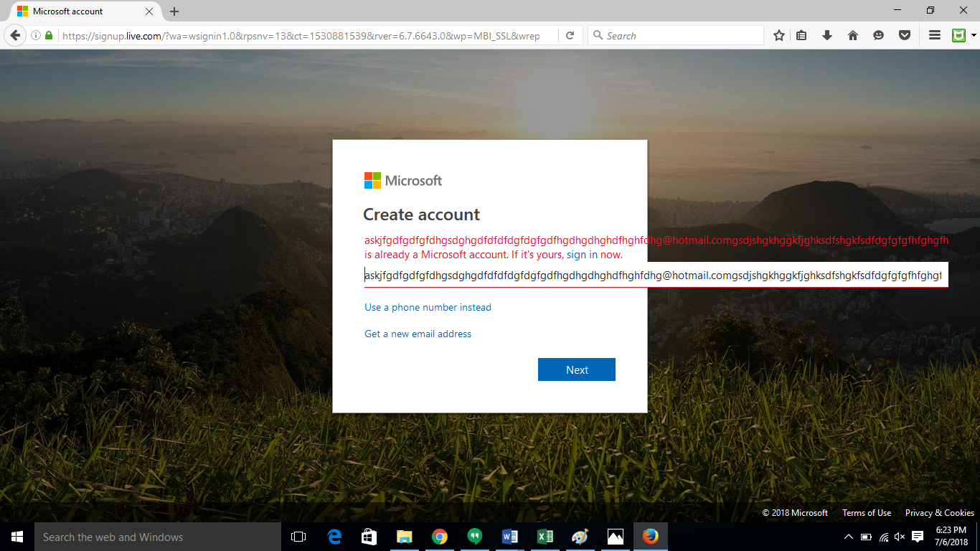Unmute the speaker in the system tray

click(x=899, y=536)
